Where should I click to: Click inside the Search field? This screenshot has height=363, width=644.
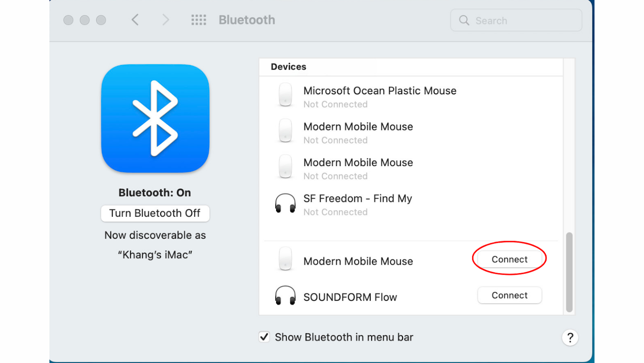coord(515,20)
